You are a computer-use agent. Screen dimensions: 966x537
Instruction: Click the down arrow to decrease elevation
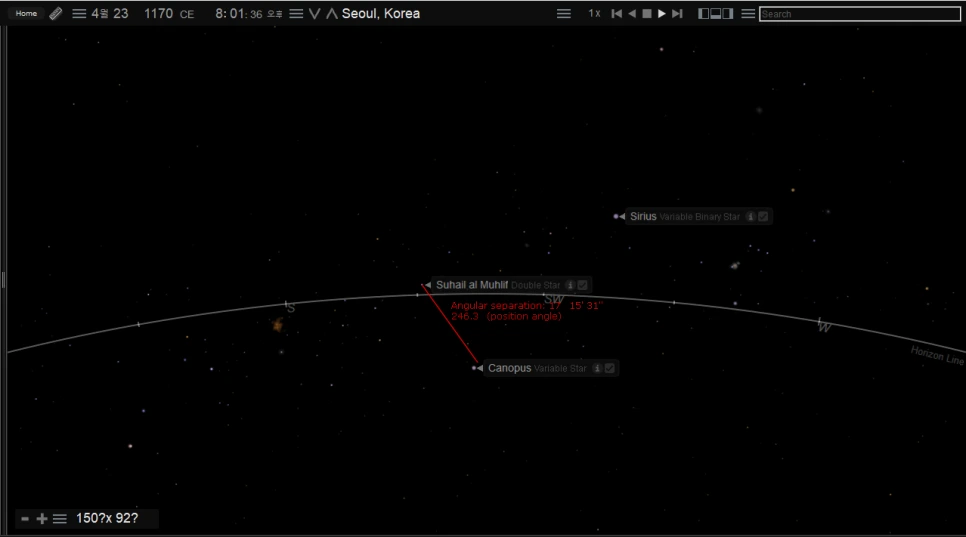[315, 14]
